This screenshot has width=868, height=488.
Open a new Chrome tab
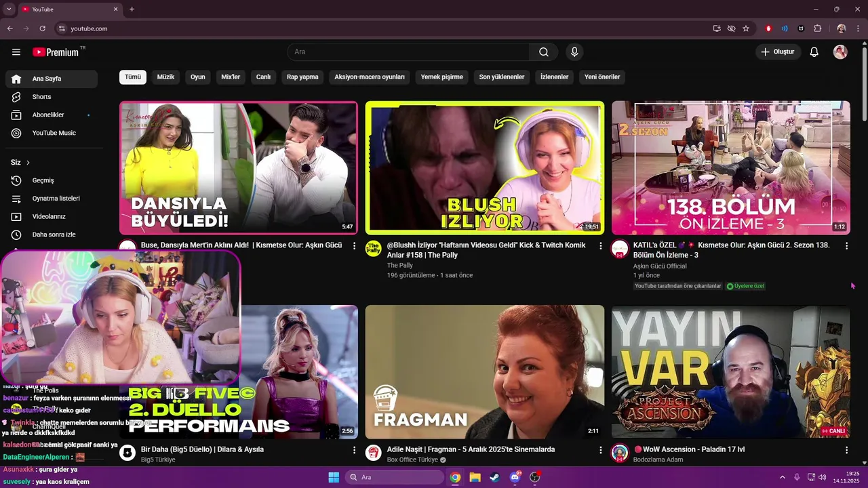coord(132,9)
